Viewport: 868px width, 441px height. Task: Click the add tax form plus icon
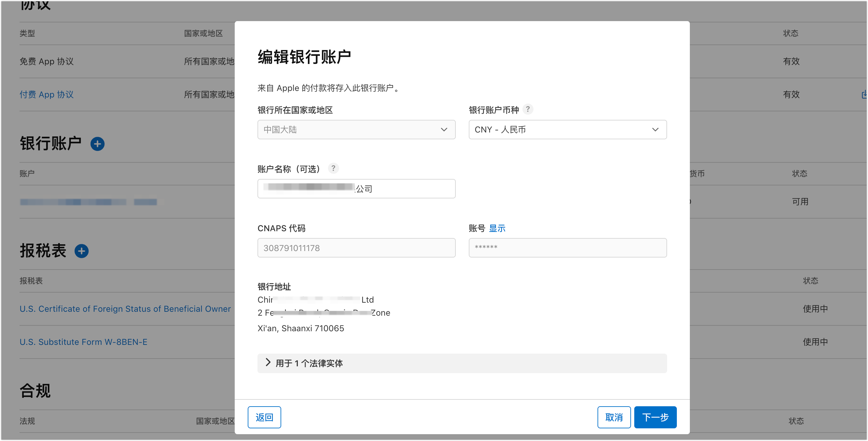pyautogui.click(x=82, y=251)
